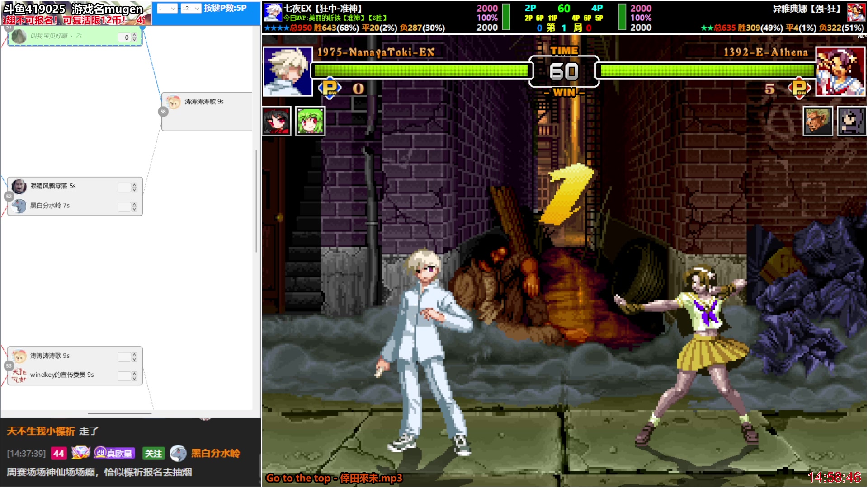Click windkey的宣传委员 empty score field
The height and width of the screenshot is (488, 868).
(124, 376)
